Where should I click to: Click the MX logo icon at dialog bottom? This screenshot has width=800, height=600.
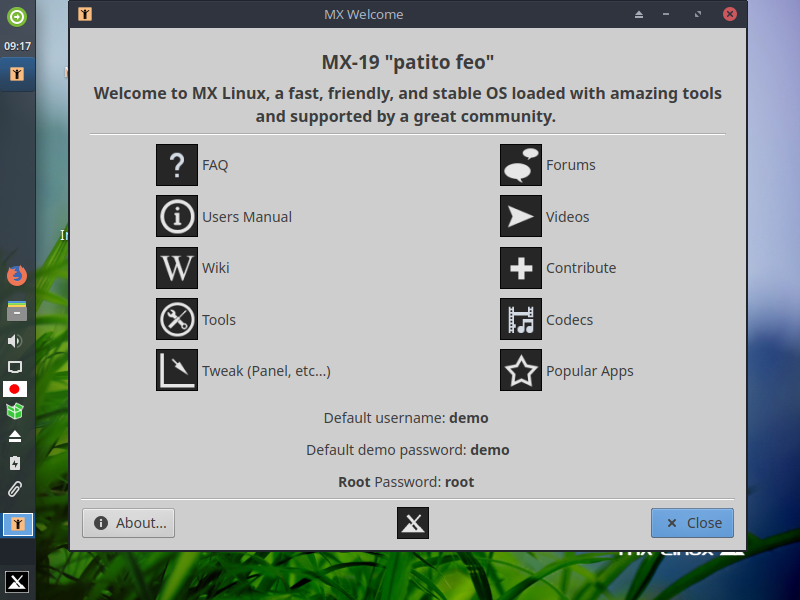(413, 523)
